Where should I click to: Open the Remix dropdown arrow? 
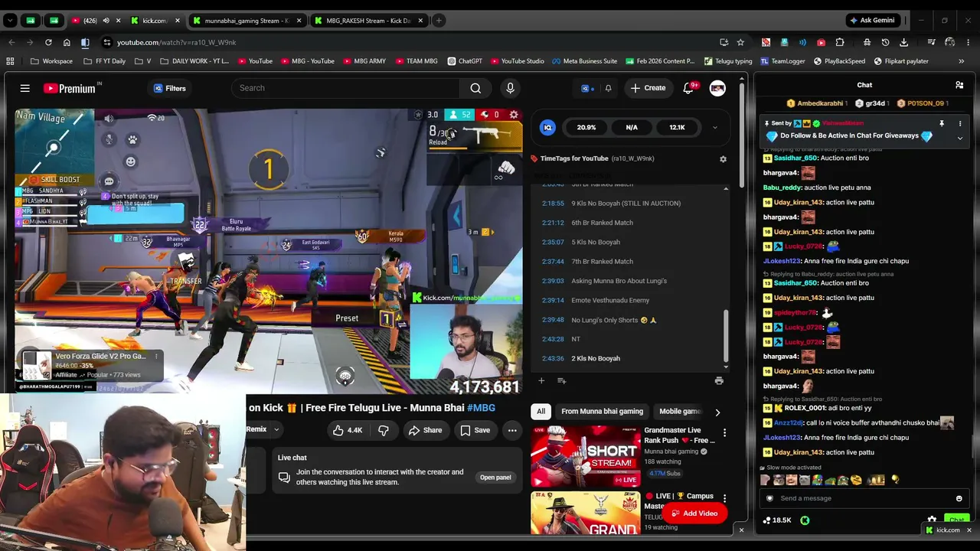click(276, 429)
